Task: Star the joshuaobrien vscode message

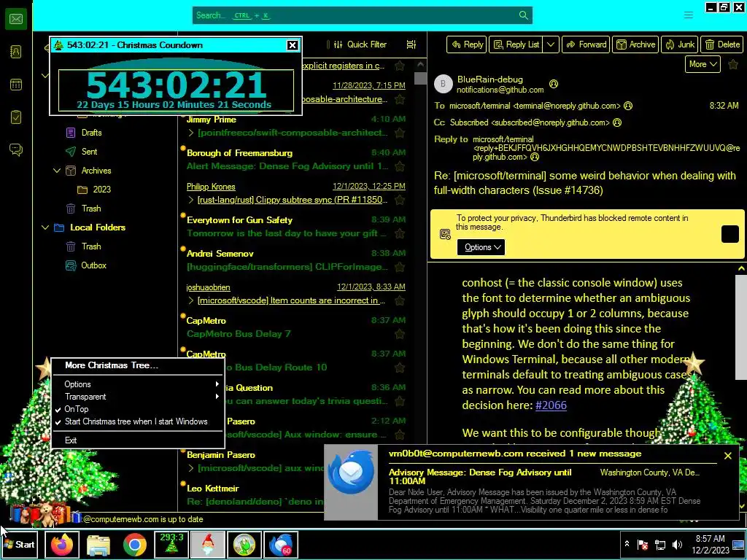Action: pos(400,300)
